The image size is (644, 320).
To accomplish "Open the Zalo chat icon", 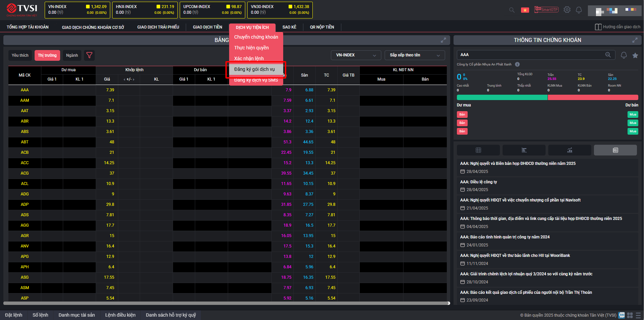I will click(621, 315).
